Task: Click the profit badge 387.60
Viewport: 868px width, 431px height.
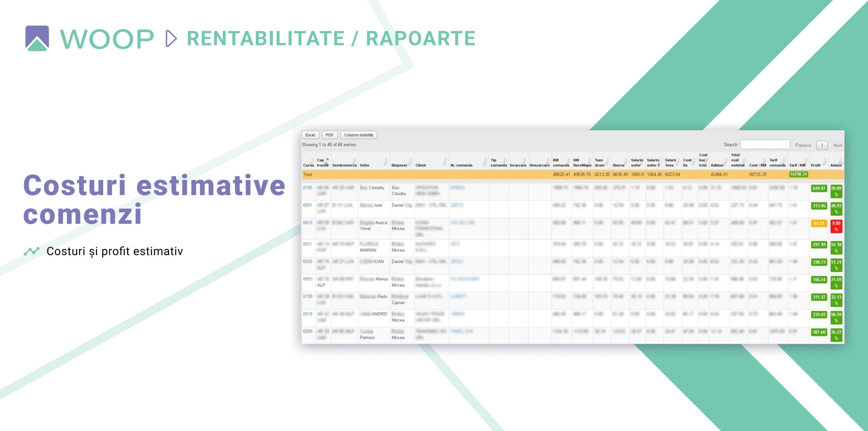Action: (819, 332)
